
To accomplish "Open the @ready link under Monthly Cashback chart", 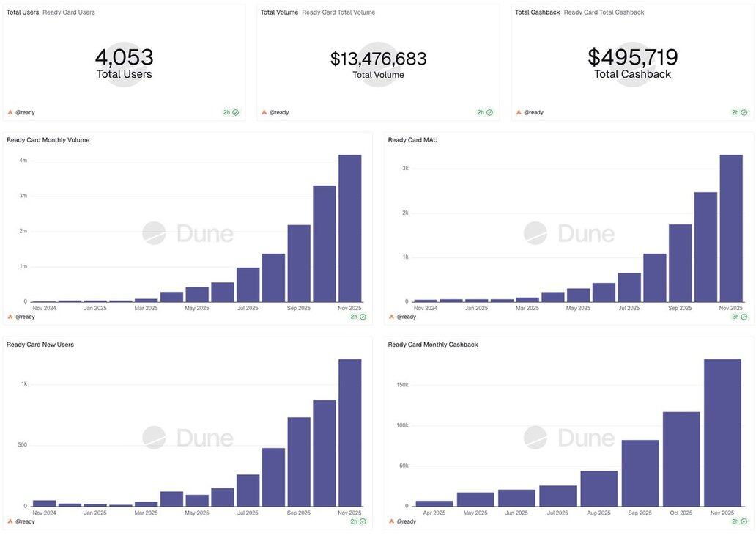I will click(x=407, y=521).
